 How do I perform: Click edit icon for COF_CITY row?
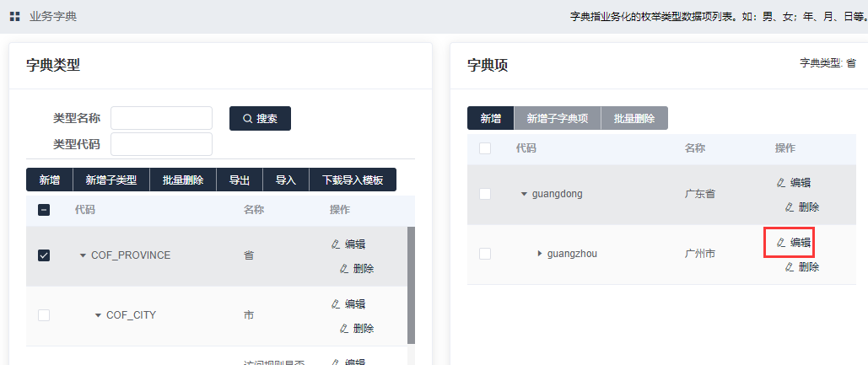click(x=336, y=304)
